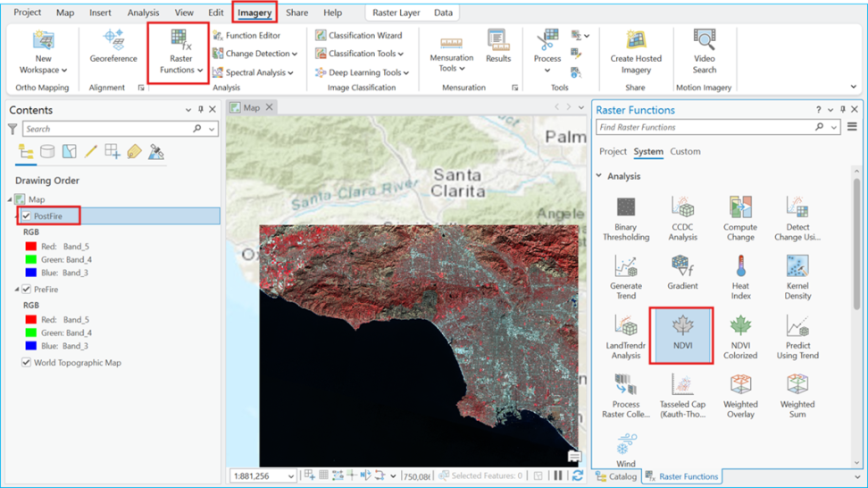This screenshot has height=488, width=868.
Task: Select the Weighted Overlay function
Action: [740, 397]
